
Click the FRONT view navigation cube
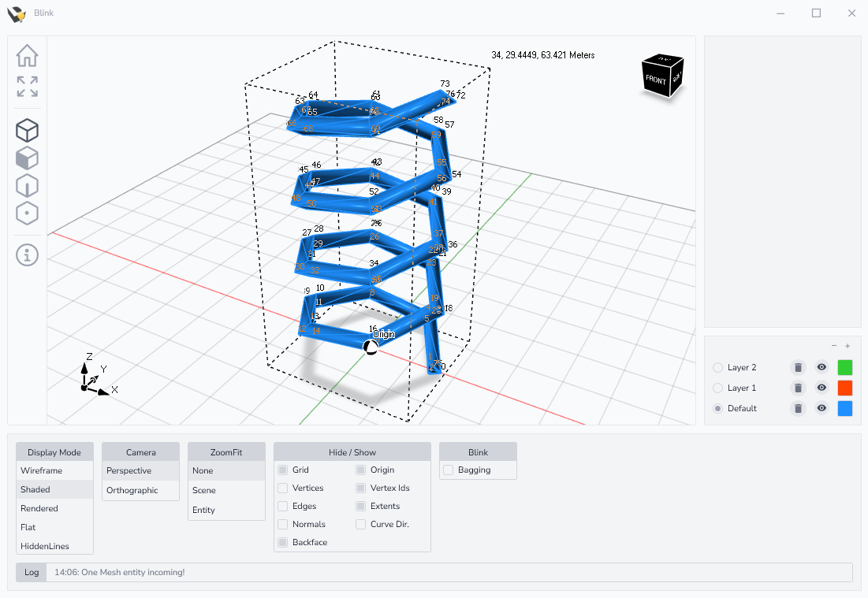point(662,76)
